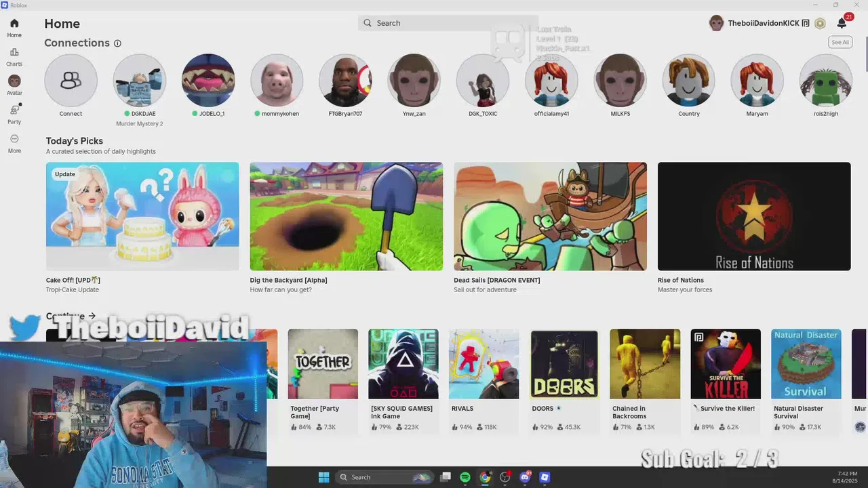Open Charts in the left sidebar
Screen dimensions: 868x488
[x=14, y=57]
